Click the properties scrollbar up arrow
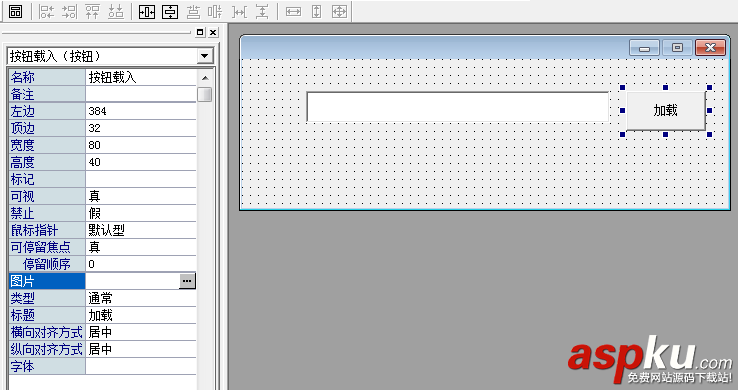 pos(205,78)
